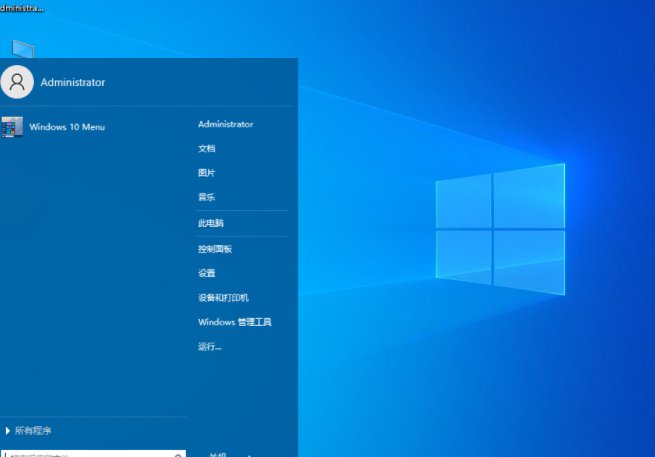Viewport: 655px width, 457px height.
Task: Focus the Start menu search box
Action: pos(93,454)
